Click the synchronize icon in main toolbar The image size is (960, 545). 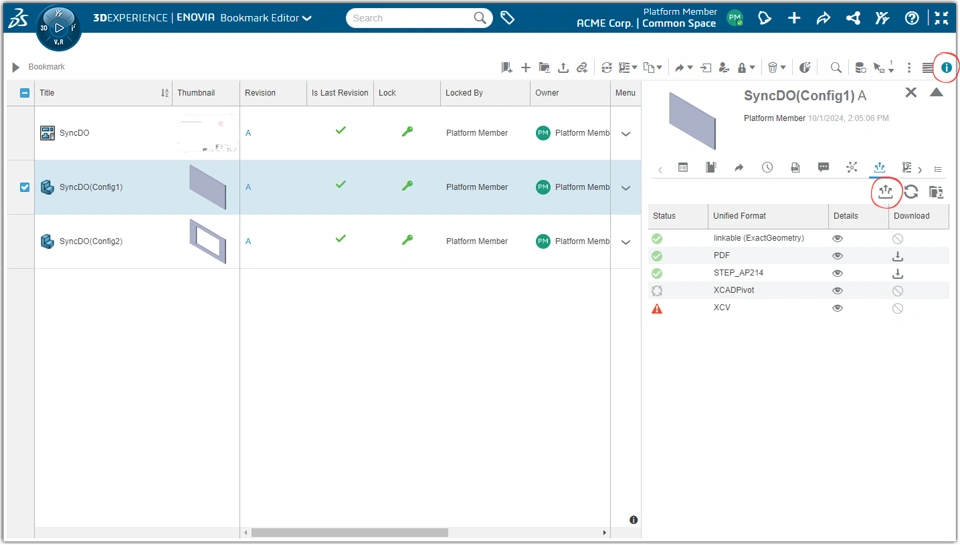point(606,67)
